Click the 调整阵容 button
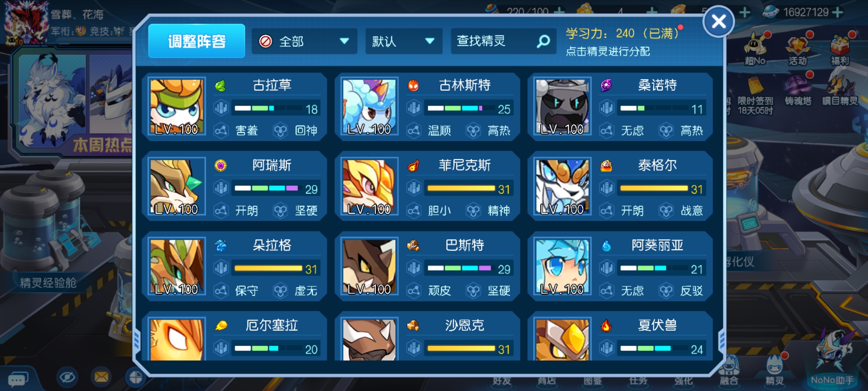This screenshot has width=868, height=391. 197,41
